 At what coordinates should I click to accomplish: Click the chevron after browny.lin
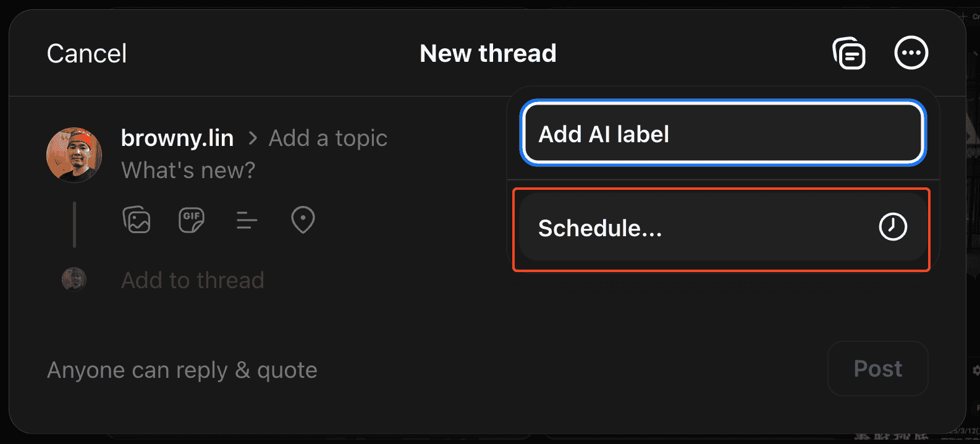[252, 138]
